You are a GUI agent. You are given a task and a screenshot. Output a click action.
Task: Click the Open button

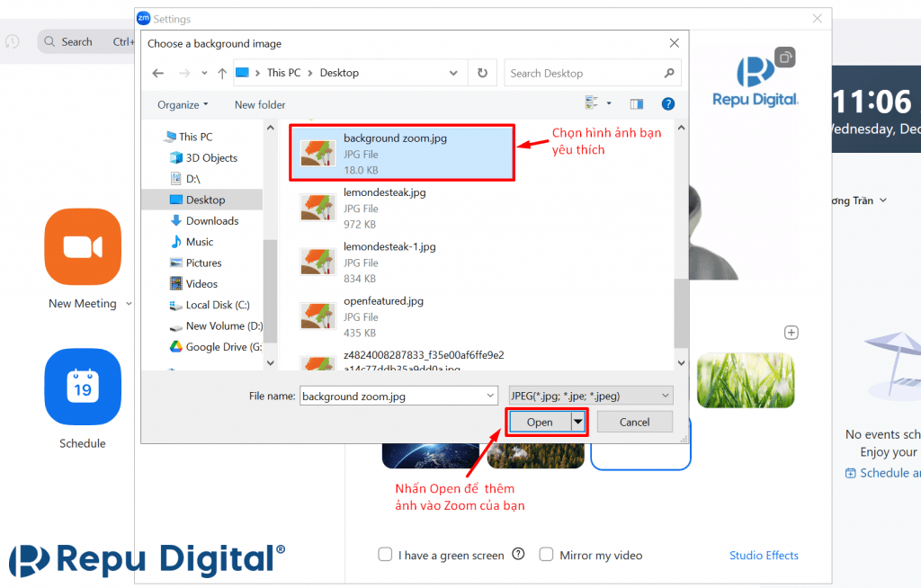click(540, 421)
